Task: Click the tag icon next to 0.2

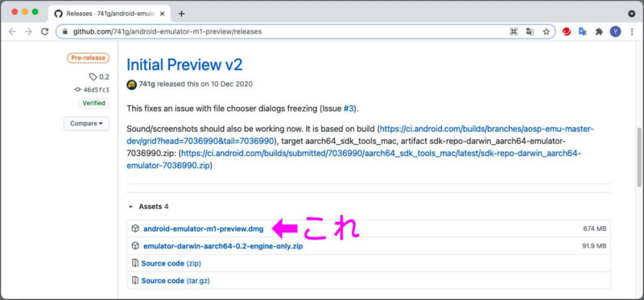Action: 93,76
